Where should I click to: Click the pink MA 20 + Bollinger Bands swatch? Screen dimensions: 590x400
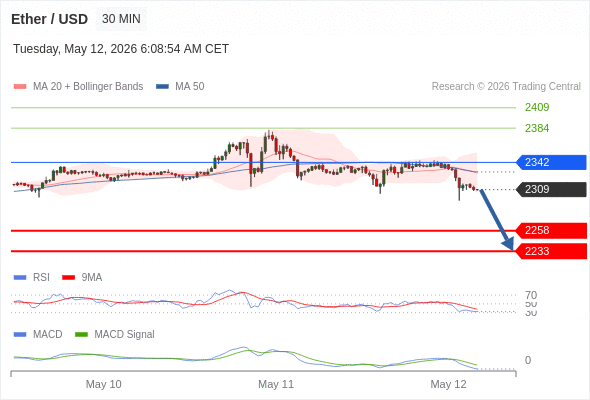[x=20, y=87]
